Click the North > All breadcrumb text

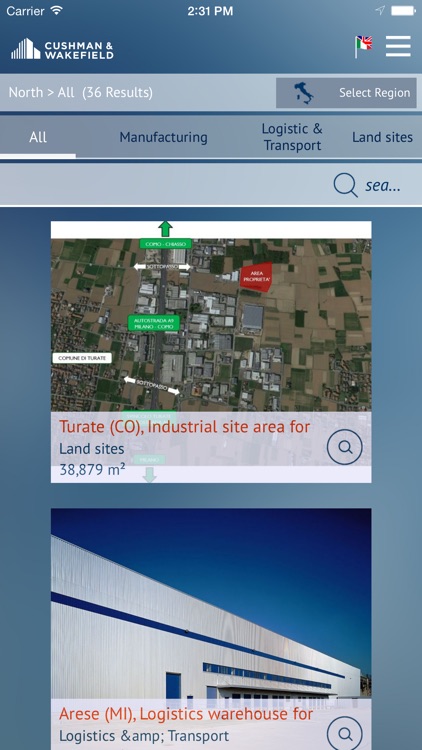click(42, 92)
